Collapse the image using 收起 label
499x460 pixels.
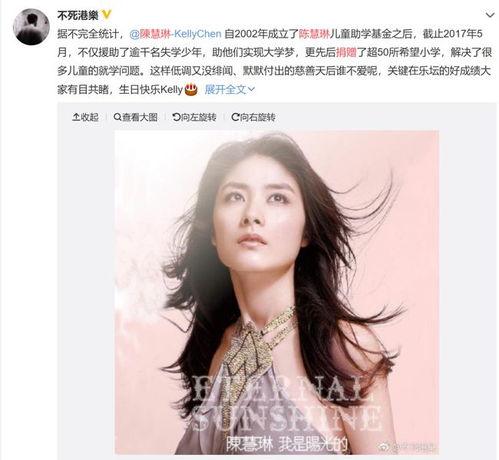89,117
